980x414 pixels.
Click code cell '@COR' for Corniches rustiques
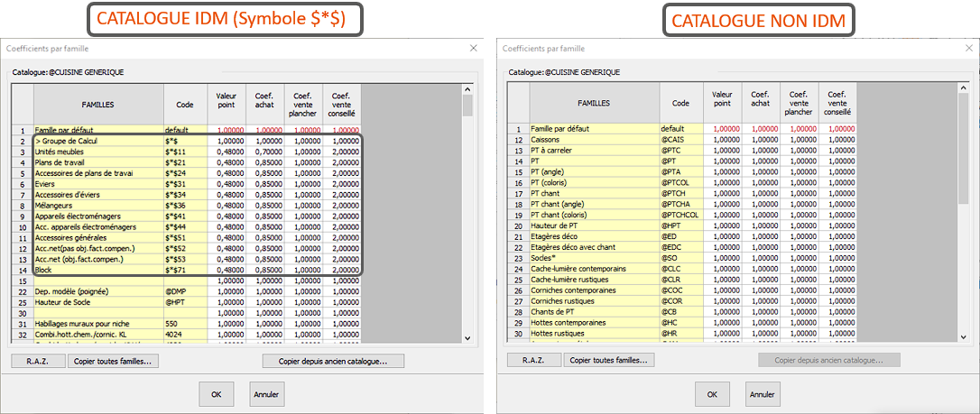click(x=681, y=301)
